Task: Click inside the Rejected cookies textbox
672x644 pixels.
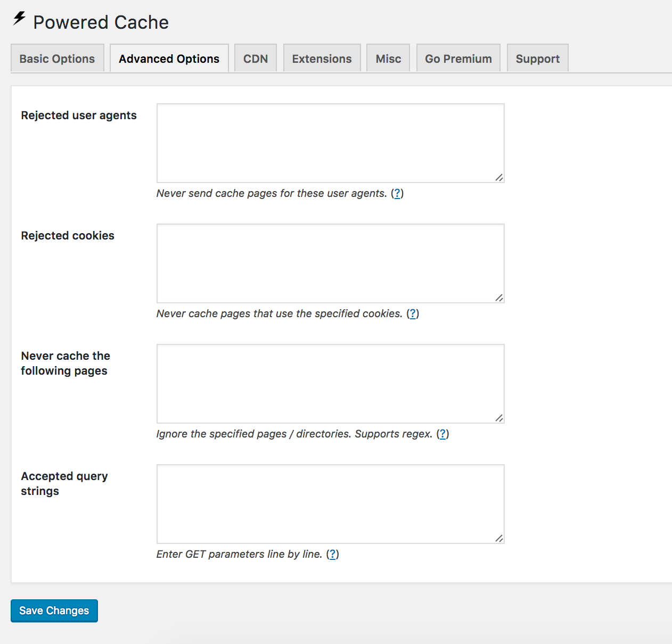Action: [x=330, y=263]
